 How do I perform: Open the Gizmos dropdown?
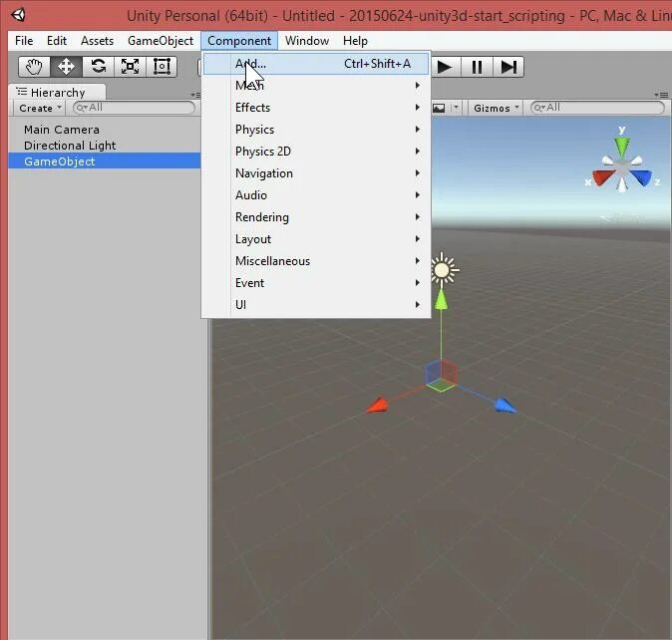click(496, 108)
